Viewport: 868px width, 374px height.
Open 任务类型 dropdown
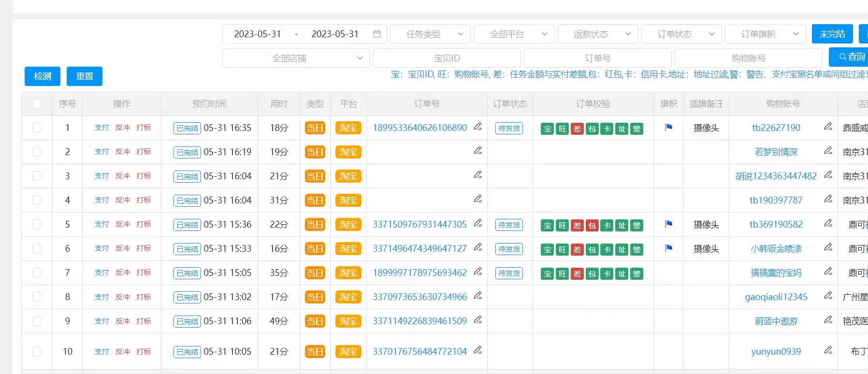(430, 34)
